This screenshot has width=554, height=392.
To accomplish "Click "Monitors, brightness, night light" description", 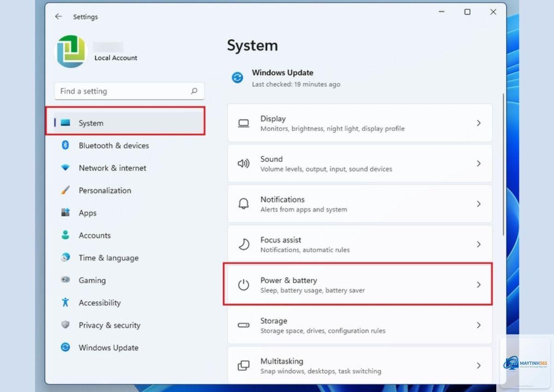I will pyautogui.click(x=332, y=129).
